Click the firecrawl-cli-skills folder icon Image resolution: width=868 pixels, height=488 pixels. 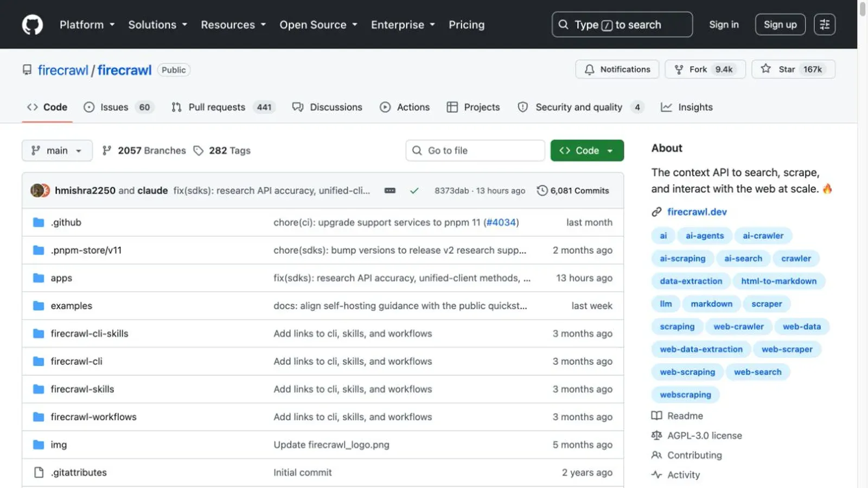tap(39, 333)
